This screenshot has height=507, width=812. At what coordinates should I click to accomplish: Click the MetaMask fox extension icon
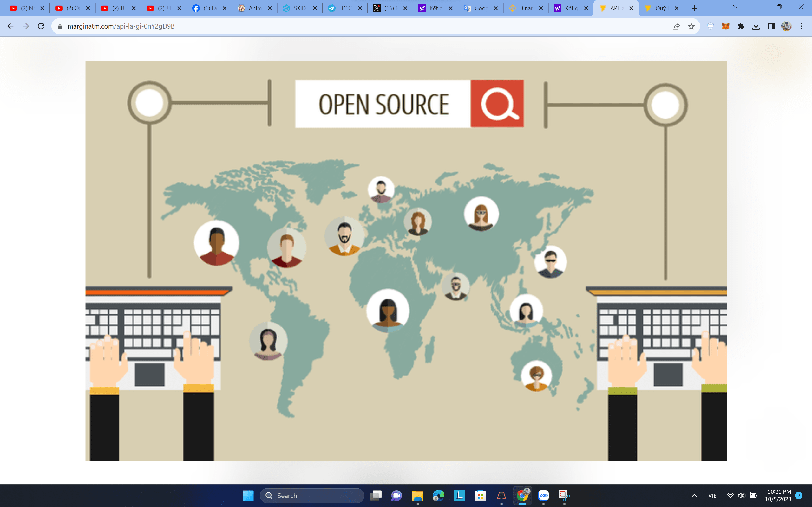725,26
